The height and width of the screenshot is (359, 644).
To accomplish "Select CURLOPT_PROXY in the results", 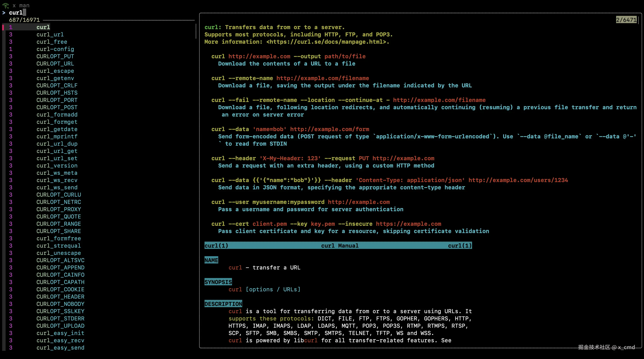I will [x=59, y=209].
